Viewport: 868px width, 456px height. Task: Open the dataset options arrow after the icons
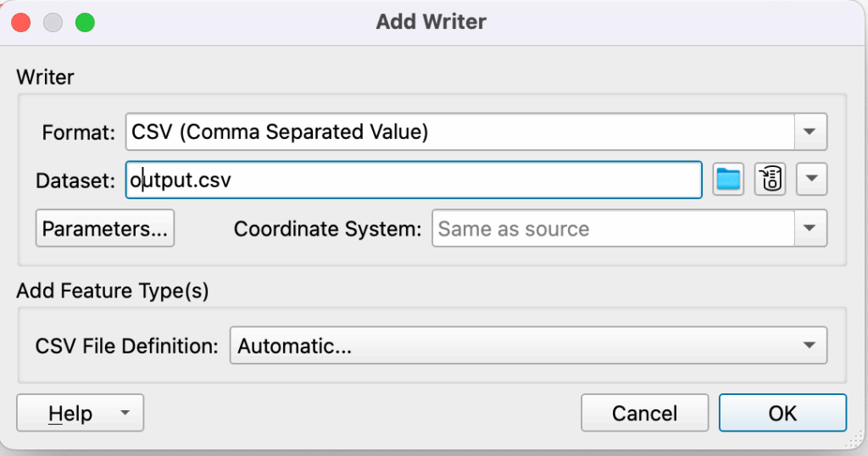(811, 180)
